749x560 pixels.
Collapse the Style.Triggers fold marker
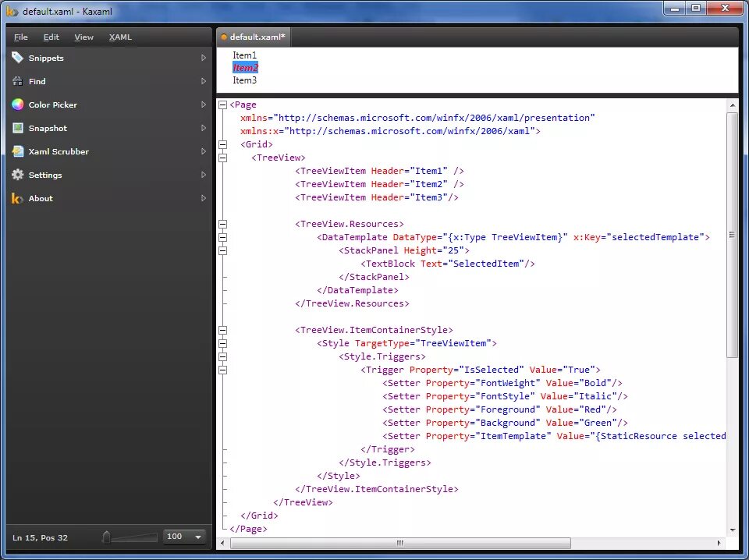click(x=222, y=357)
